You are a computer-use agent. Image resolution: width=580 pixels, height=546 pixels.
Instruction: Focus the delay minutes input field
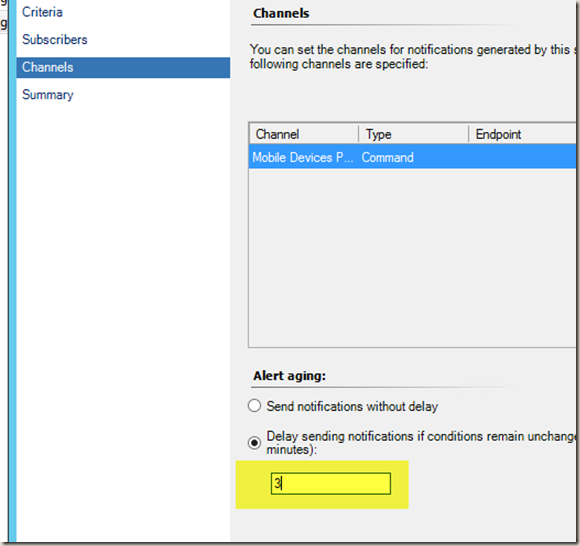point(331,483)
